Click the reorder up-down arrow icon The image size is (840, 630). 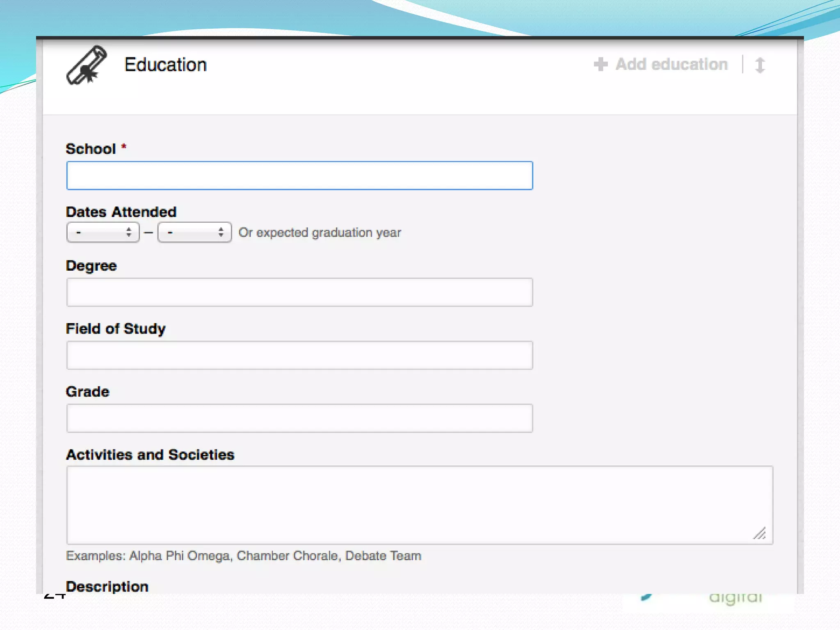[760, 65]
